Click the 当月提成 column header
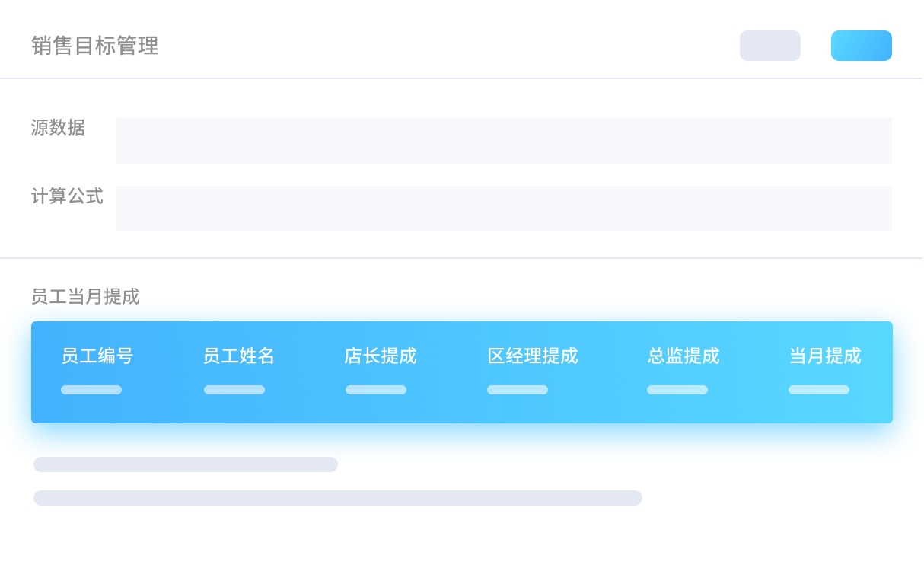 pos(825,356)
